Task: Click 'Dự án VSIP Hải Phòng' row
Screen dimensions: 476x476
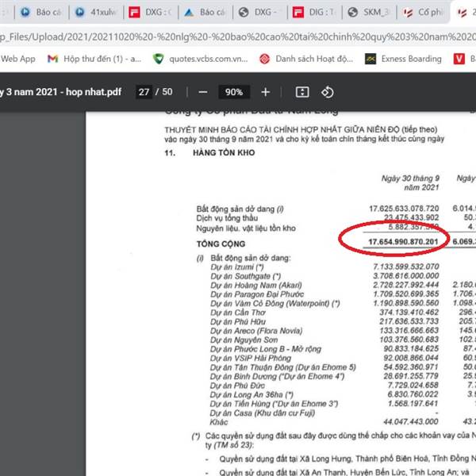Action: (x=251, y=359)
